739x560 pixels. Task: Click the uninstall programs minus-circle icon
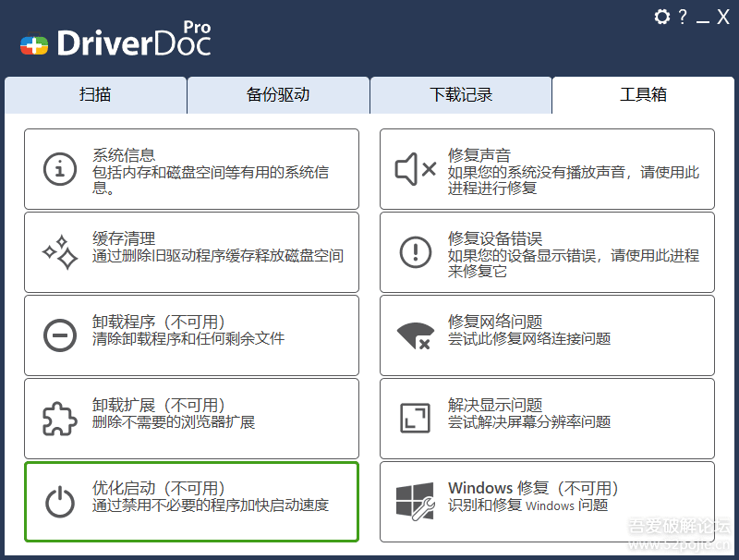[60, 335]
